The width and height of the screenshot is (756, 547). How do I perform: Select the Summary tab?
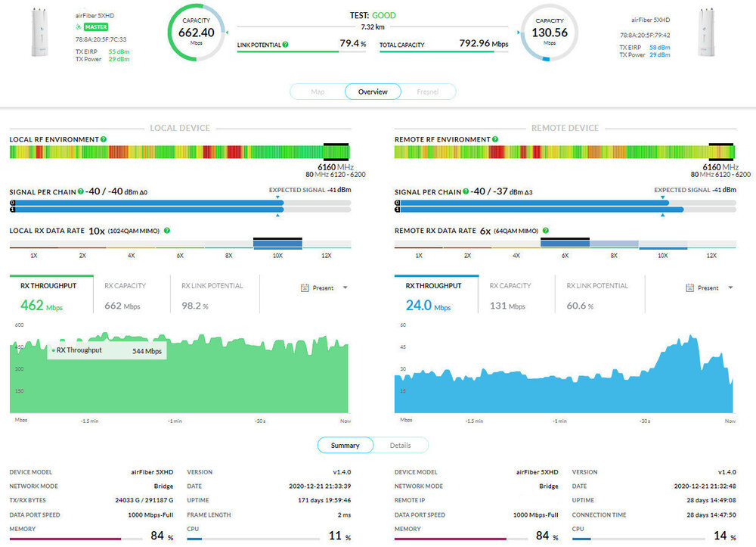[x=345, y=446]
